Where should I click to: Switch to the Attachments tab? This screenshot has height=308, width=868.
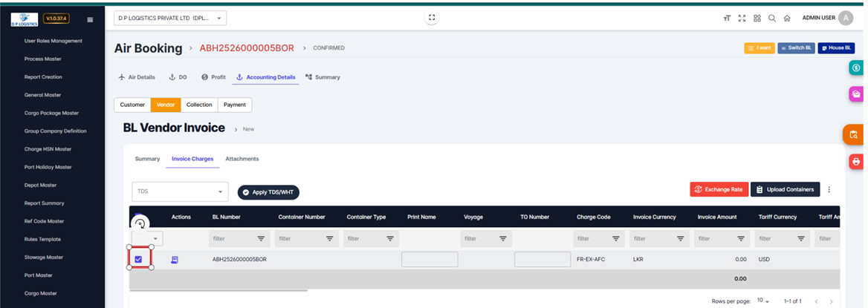coord(242,159)
